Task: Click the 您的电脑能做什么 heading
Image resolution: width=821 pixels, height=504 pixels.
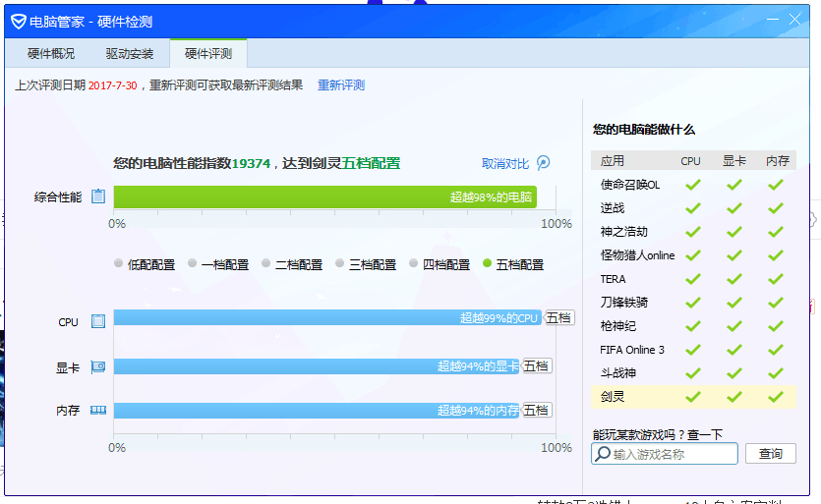Action: [644, 130]
